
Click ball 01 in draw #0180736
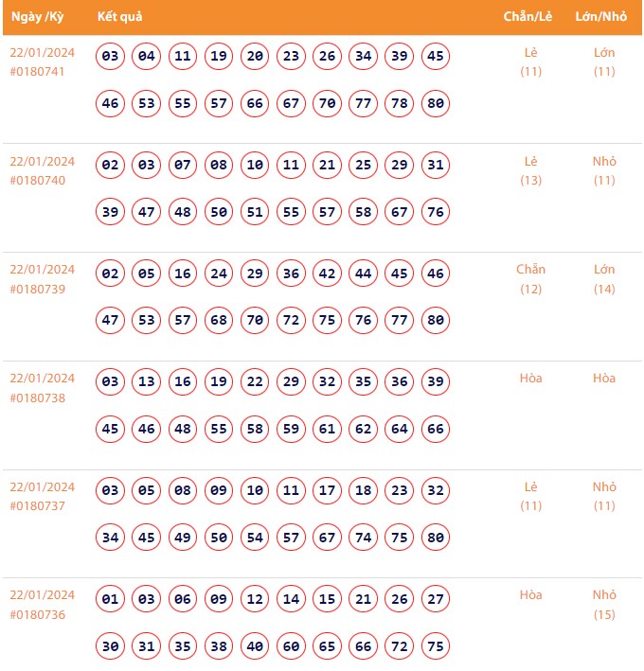(x=111, y=599)
